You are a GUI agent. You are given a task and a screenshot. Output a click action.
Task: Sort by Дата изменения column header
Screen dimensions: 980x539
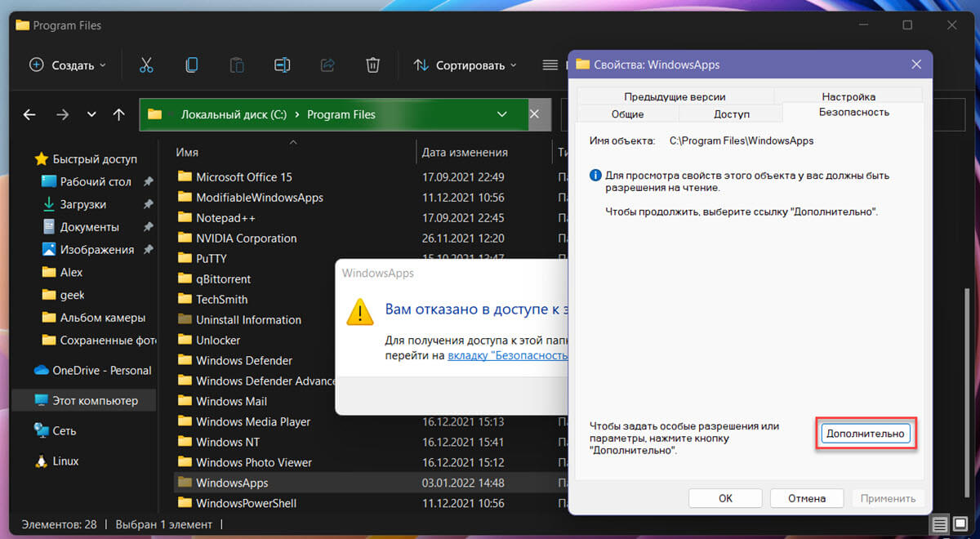coord(465,152)
